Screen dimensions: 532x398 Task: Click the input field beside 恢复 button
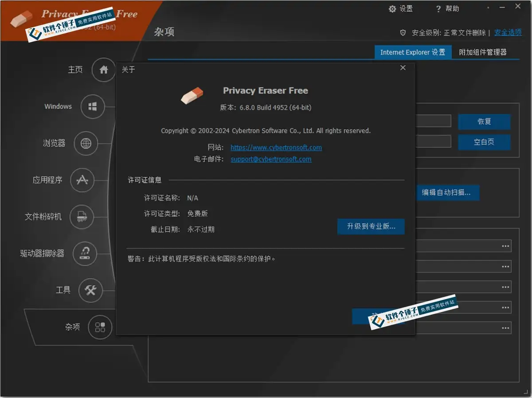433,121
